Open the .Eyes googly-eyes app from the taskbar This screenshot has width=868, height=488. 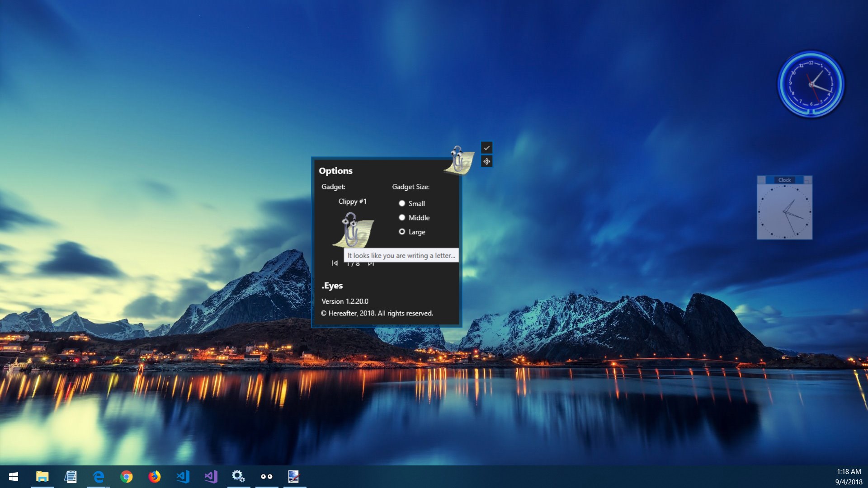pyautogui.click(x=267, y=476)
